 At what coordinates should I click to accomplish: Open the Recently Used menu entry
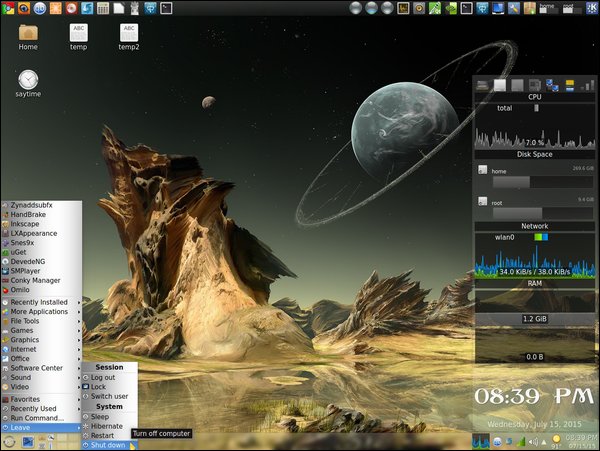(x=41, y=409)
